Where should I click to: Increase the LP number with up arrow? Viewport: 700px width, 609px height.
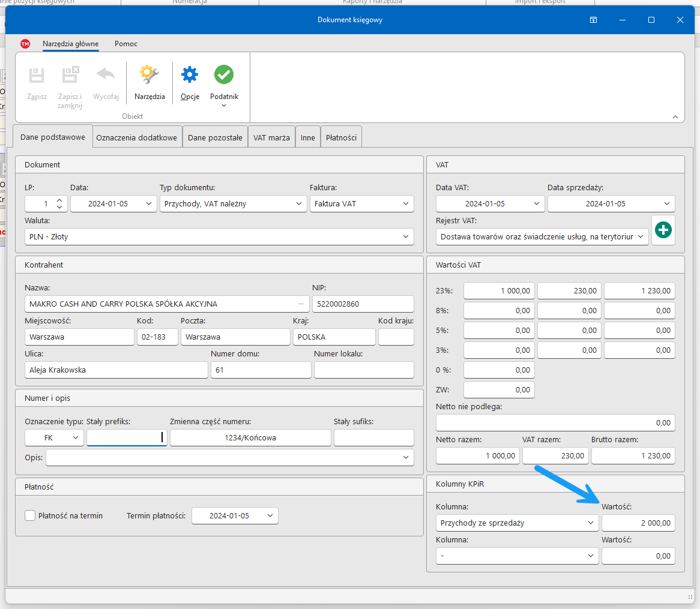tap(59, 200)
